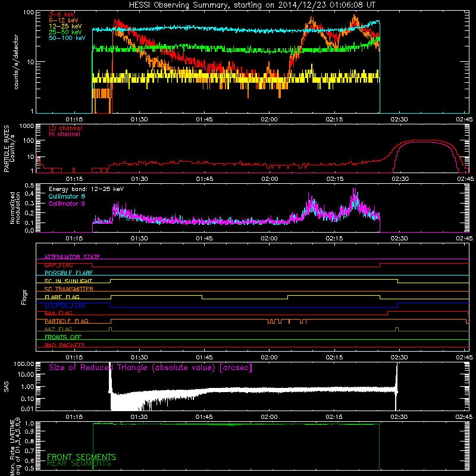Click 02:30 time label under the Flags panel

coord(399,358)
